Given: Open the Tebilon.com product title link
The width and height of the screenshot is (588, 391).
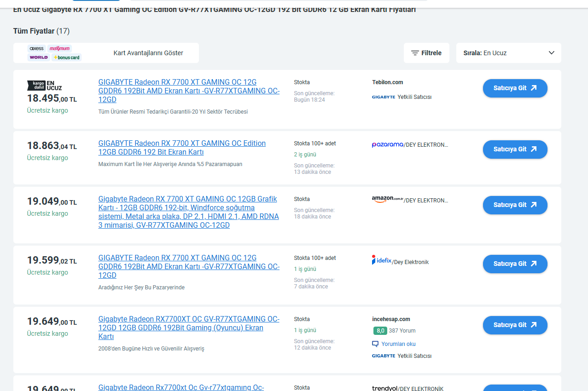Looking at the screenshot, I should [189, 91].
